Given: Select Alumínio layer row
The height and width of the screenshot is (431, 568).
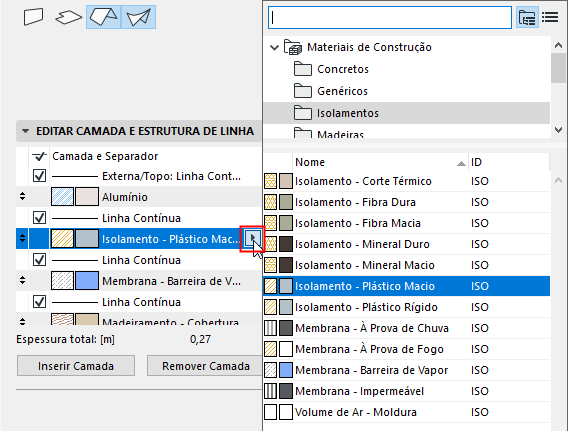Looking at the screenshot, I should [x=139, y=197].
